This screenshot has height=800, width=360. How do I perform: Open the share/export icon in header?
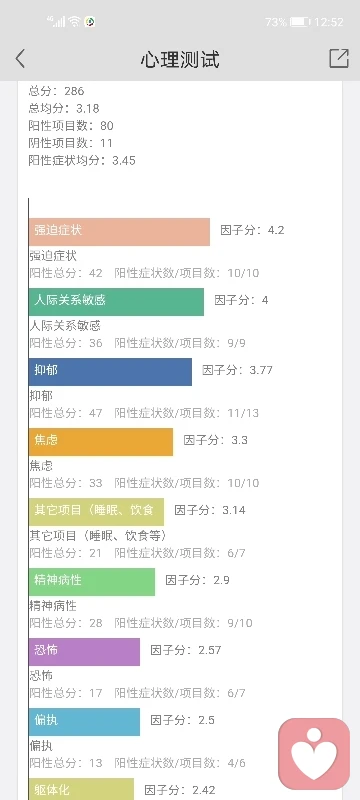click(339, 59)
